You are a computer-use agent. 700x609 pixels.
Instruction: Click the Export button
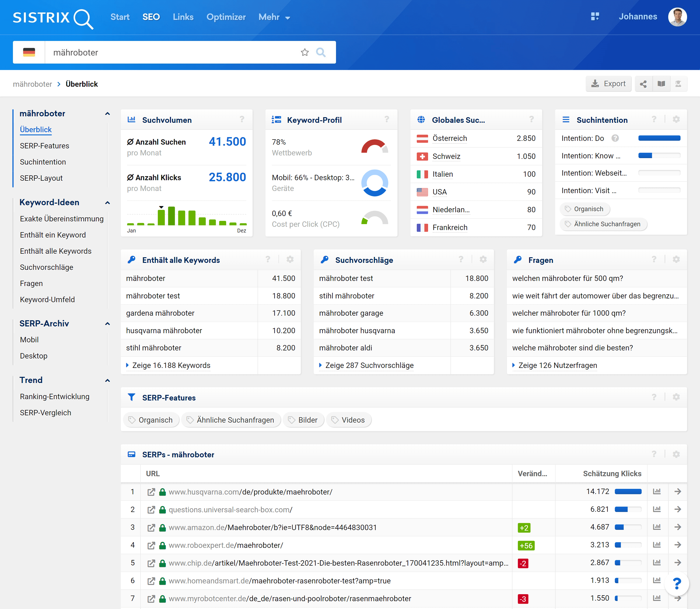[608, 84]
